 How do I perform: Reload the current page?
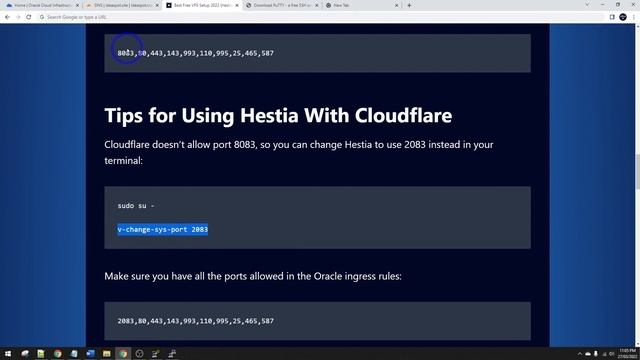(29, 17)
